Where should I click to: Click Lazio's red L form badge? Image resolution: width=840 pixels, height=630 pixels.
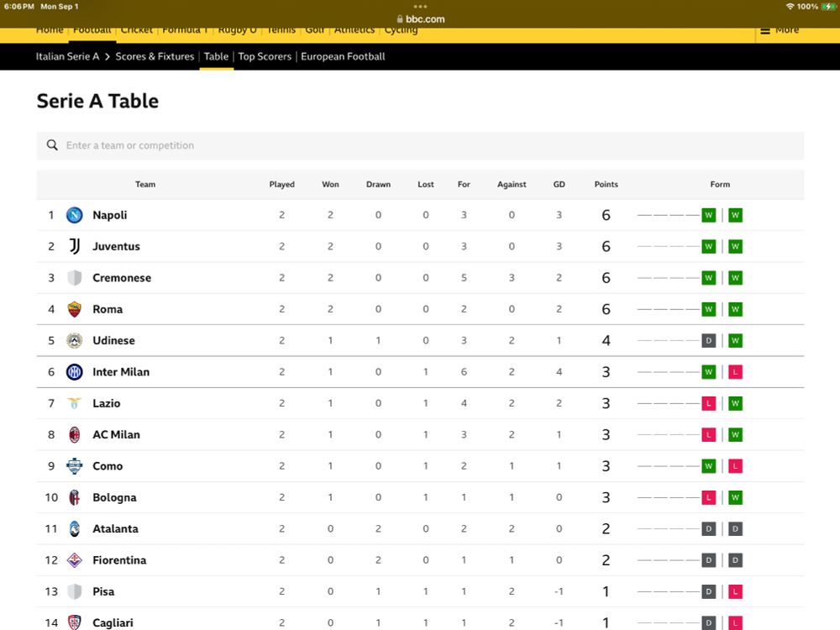pyautogui.click(x=709, y=403)
